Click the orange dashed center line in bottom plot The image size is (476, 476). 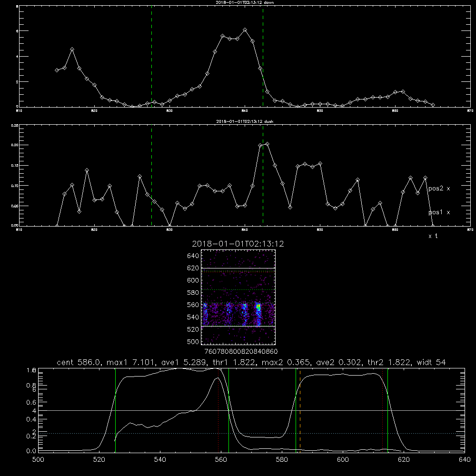coord(300,411)
